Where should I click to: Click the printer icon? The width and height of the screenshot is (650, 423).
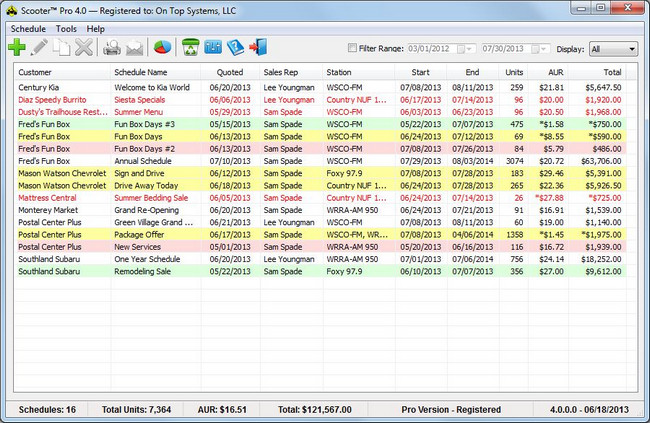pyautogui.click(x=112, y=47)
